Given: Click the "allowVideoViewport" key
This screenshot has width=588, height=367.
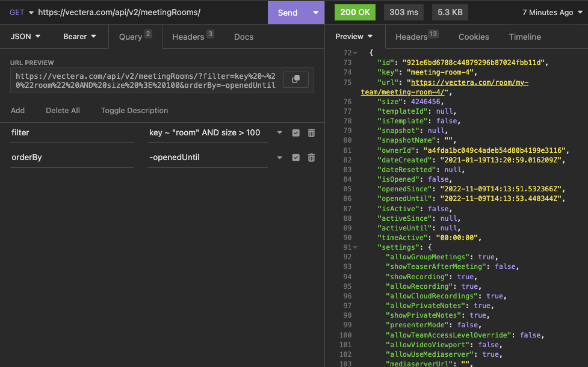Looking at the screenshot, I should [x=427, y=345].
